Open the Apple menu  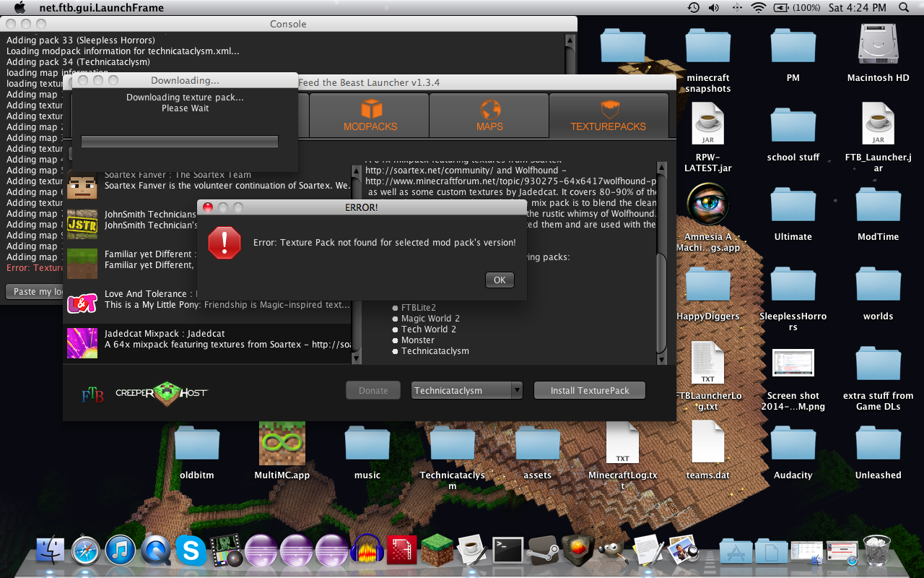(19, 8)
